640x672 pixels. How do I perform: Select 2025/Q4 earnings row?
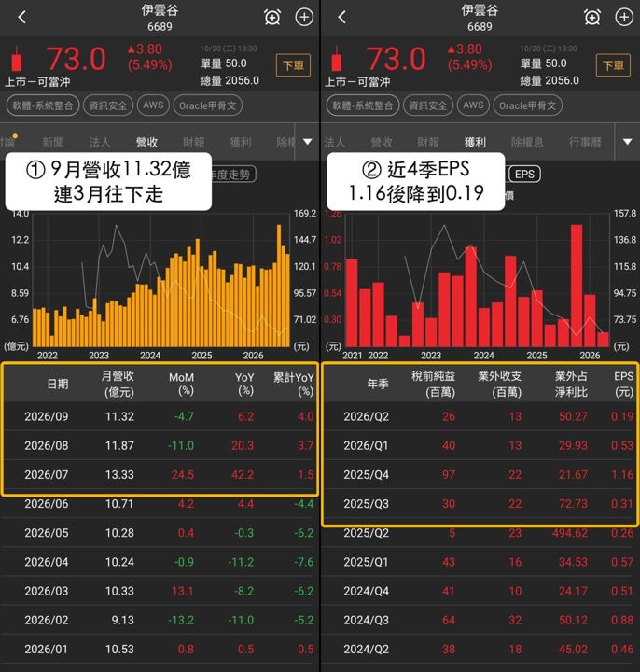coord(480,474)
